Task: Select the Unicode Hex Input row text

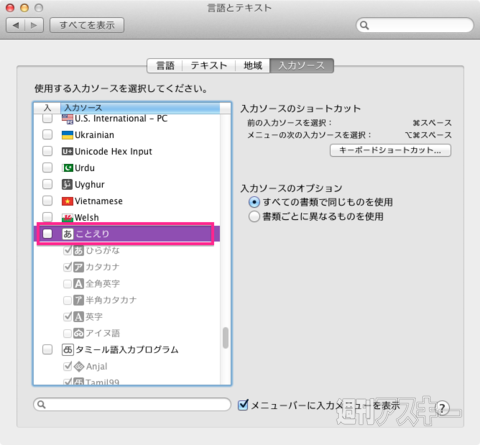Action: 113,152
